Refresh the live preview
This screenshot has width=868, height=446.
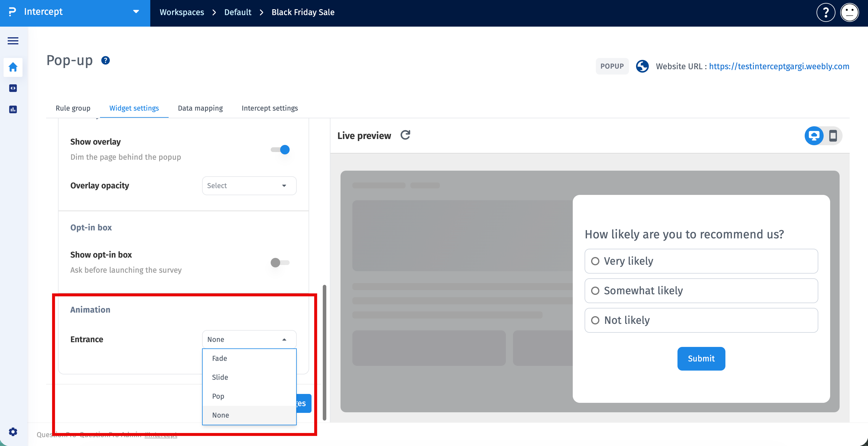tap(405, 135)
